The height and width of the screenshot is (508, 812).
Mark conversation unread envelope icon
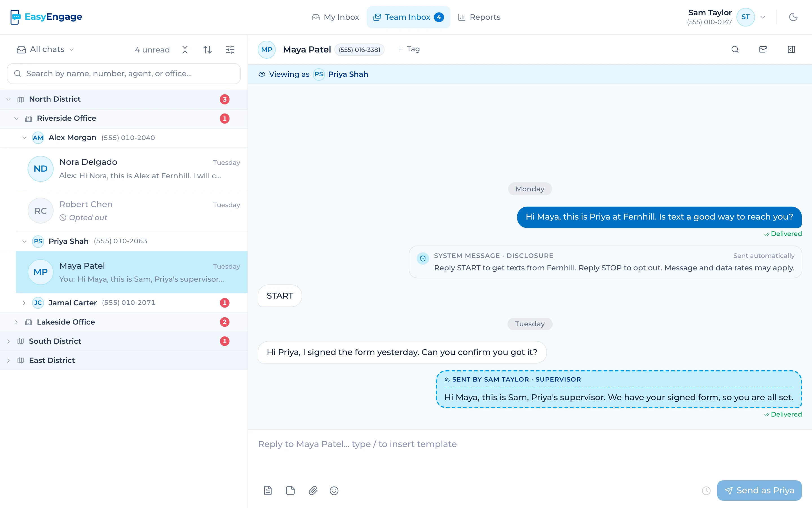click(763, 49)
